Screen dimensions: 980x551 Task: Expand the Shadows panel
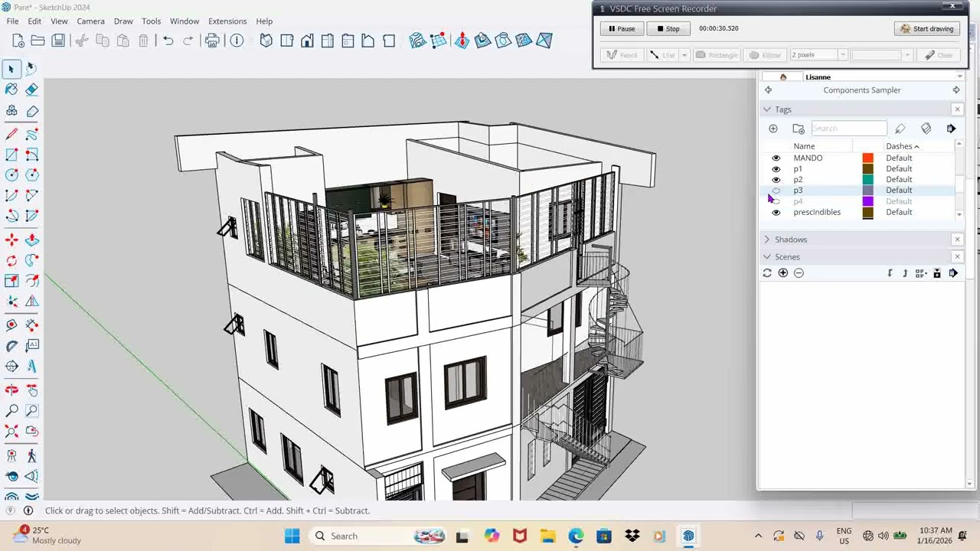click(x=767, y=240)
